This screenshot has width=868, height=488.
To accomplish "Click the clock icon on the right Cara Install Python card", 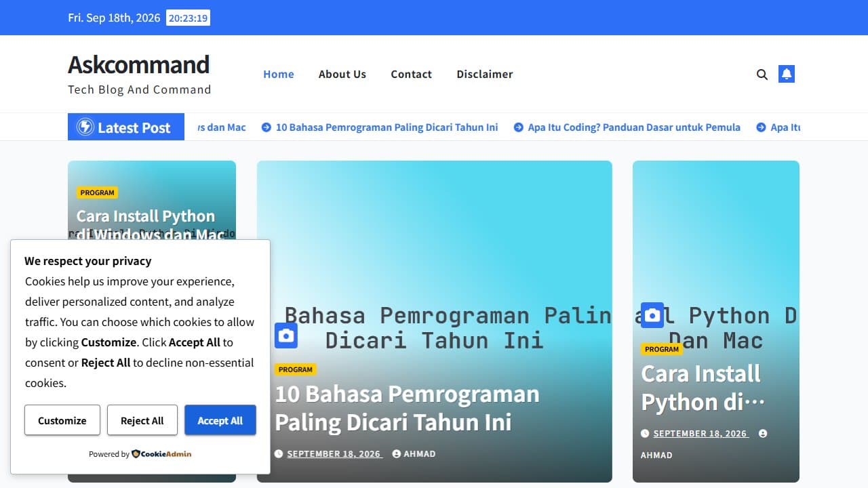I will 645,434.
